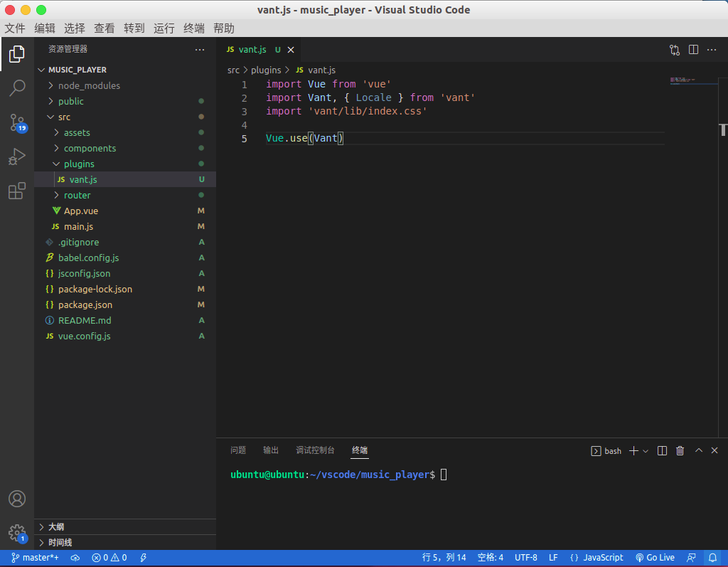Open package.json in the explorer
The width and height of the screenshot is (728, 567).
125,305
